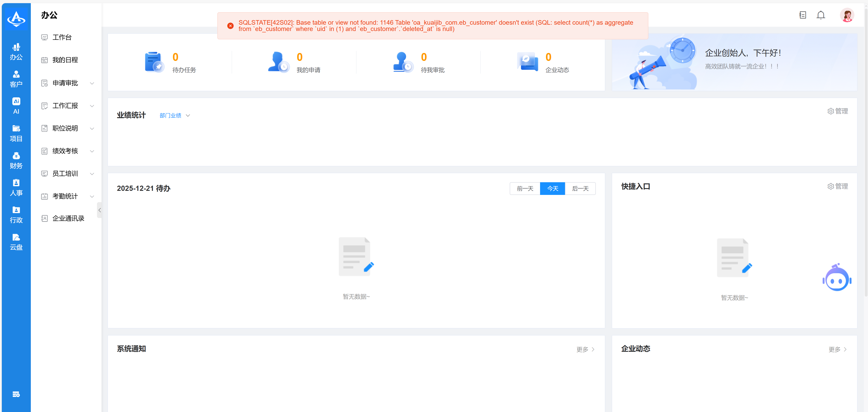Collapse the secondary sidebar with the arrow handle
868x412 pixels.
point(99,210)
